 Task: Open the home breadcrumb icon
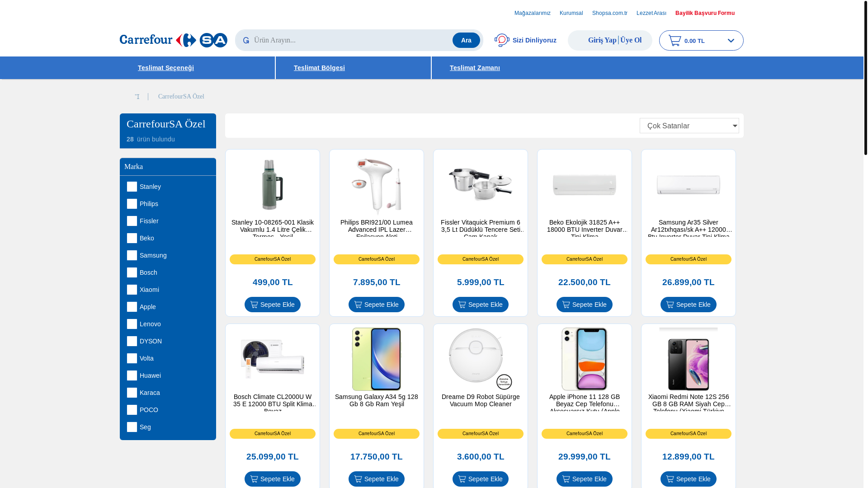[x=137, y=97]
